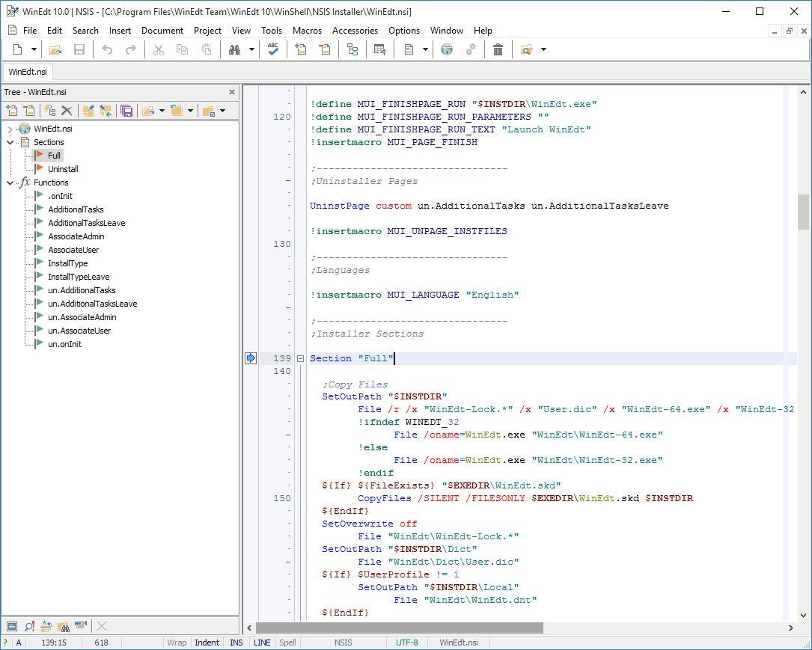Select the AssociateAdmin function tree item
Image resolution: width=812 pixels, height=650 pixels.
pyautogui.click(x=76, y=236)
